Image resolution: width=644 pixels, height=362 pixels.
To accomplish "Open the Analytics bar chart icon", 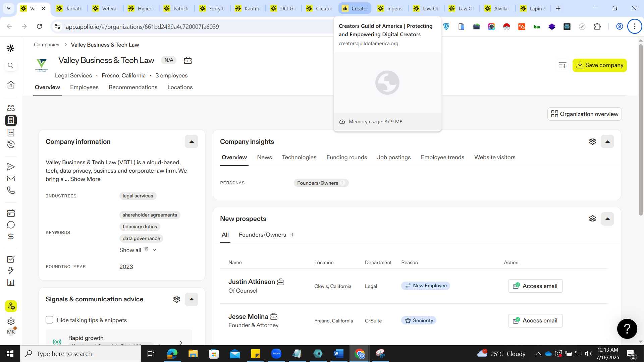I will point(11,282).
